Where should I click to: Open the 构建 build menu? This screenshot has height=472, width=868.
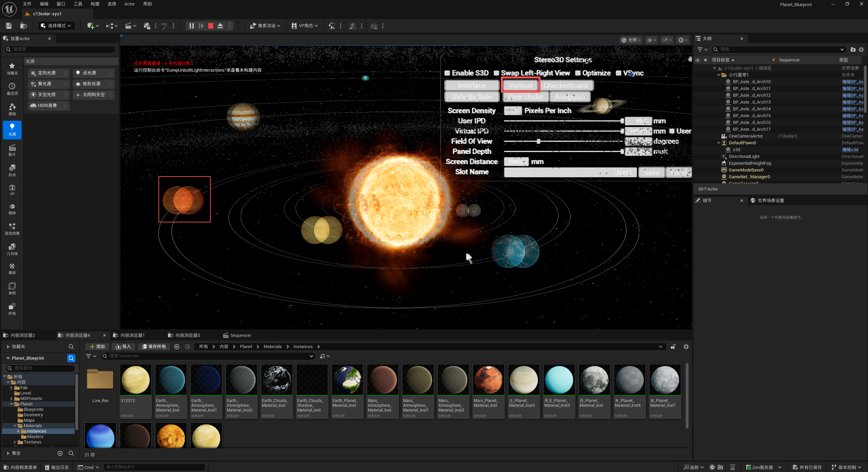[x=95, y=4]
